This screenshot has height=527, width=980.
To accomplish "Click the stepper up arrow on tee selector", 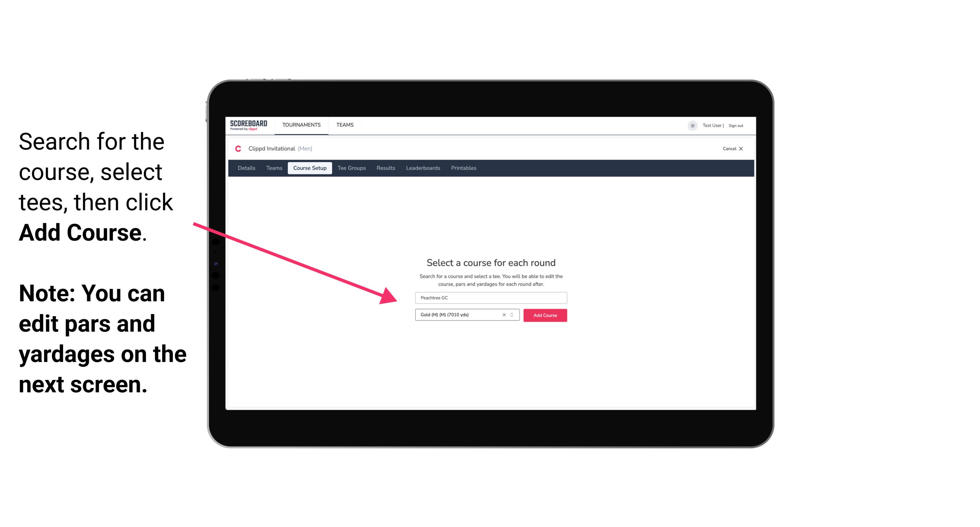I will (513, 313).
